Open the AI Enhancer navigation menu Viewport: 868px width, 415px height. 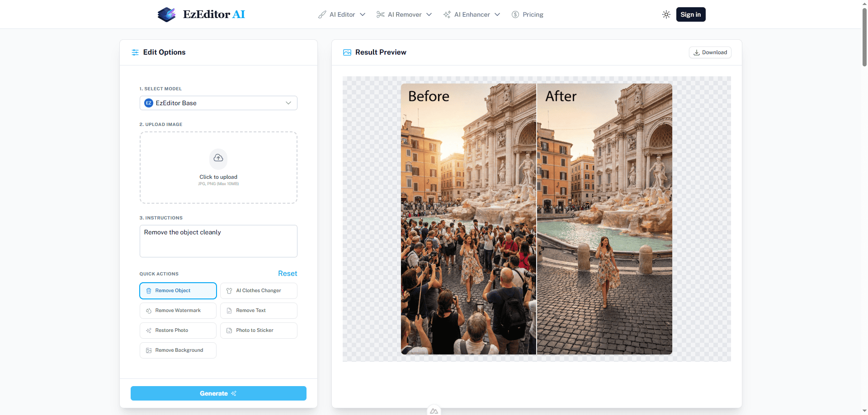point(472,14)
